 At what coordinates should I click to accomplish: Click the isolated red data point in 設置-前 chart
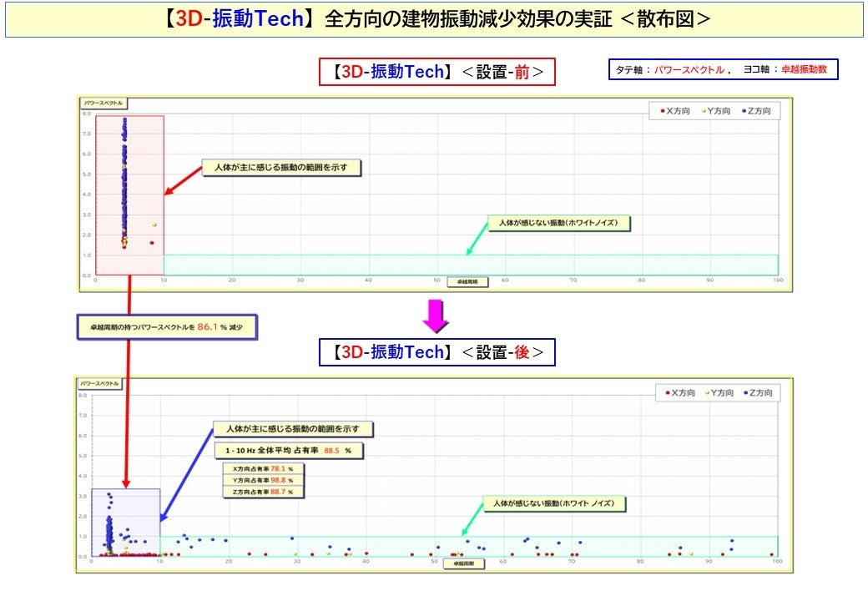[152, 243]
